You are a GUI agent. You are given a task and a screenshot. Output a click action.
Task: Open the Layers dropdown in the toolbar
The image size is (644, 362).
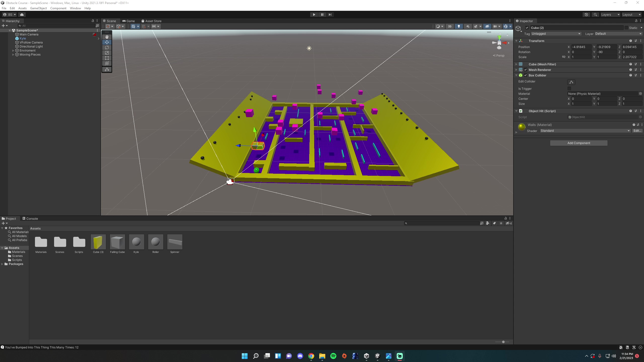pyautogui.click(x=610, y=14)
